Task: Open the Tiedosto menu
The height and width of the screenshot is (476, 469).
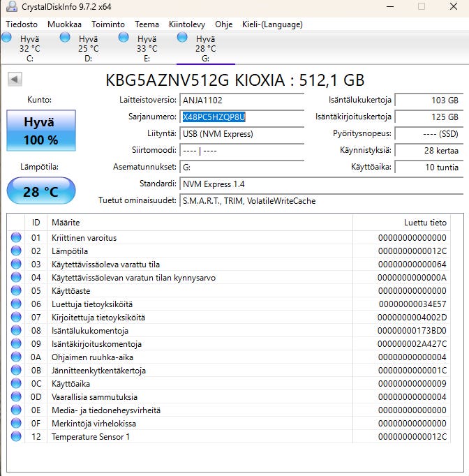Action: (x=22, y=24)
